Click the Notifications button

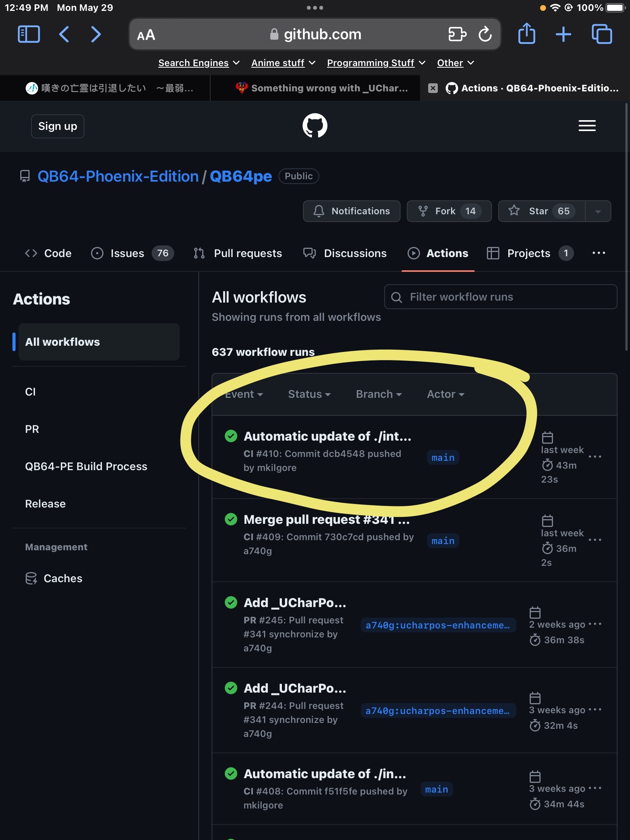(352, 211)
